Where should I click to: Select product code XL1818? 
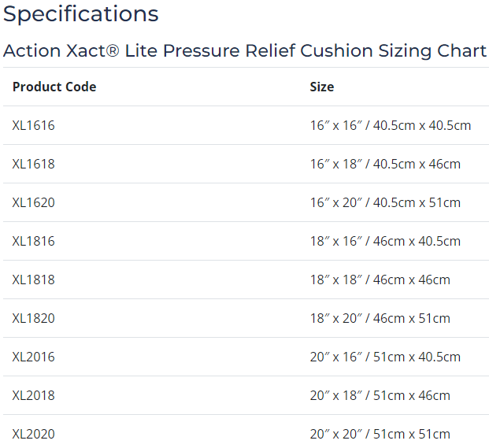(34, 280)
